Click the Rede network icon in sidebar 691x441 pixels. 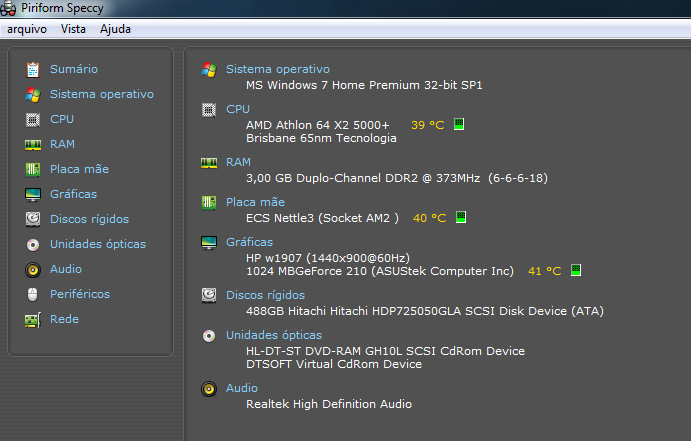[x=33, y=319]
